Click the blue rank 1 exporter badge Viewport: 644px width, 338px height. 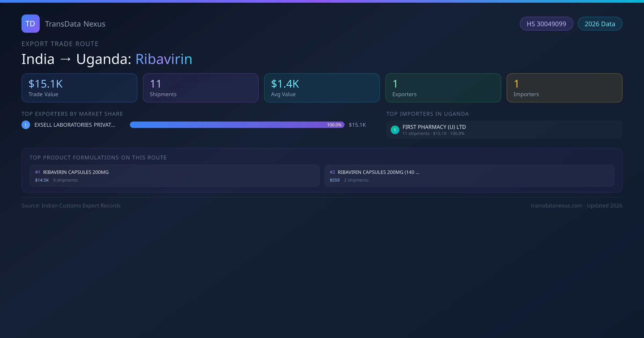[26, 125]
